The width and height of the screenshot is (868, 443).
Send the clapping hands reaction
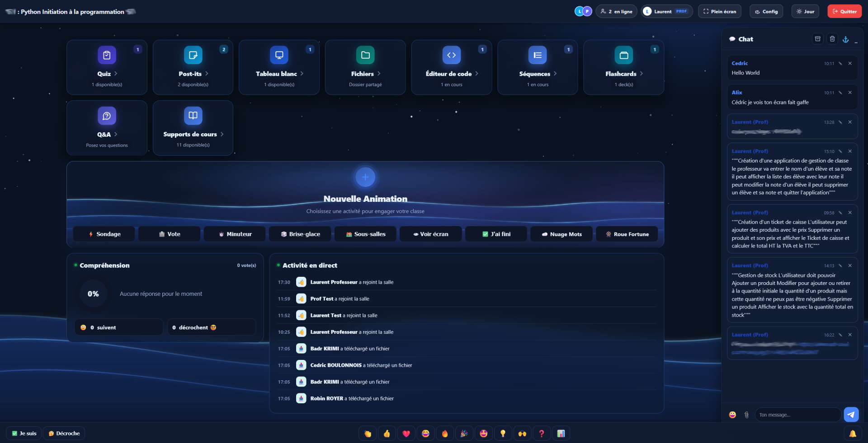(x=368, y=434)
